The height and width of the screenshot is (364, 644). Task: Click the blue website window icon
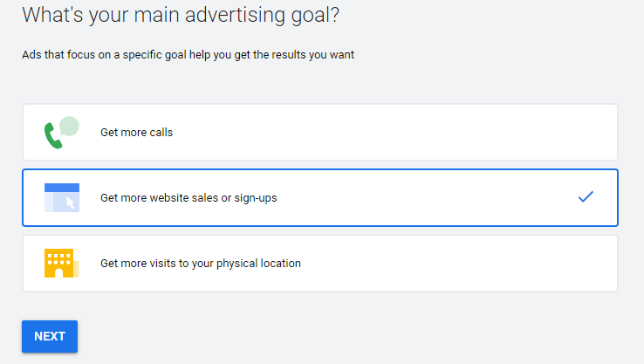[61, 198]
